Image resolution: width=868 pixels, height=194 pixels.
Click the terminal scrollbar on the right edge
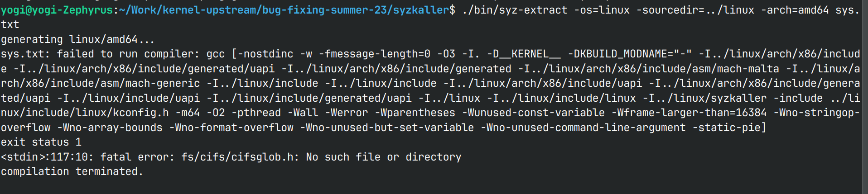coord(864,97)
